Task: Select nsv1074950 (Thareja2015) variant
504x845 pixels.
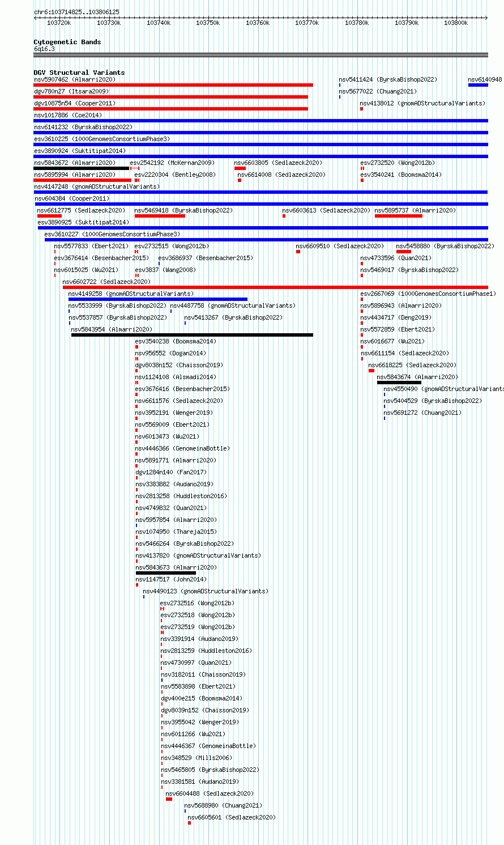Action: coord(176,532)
